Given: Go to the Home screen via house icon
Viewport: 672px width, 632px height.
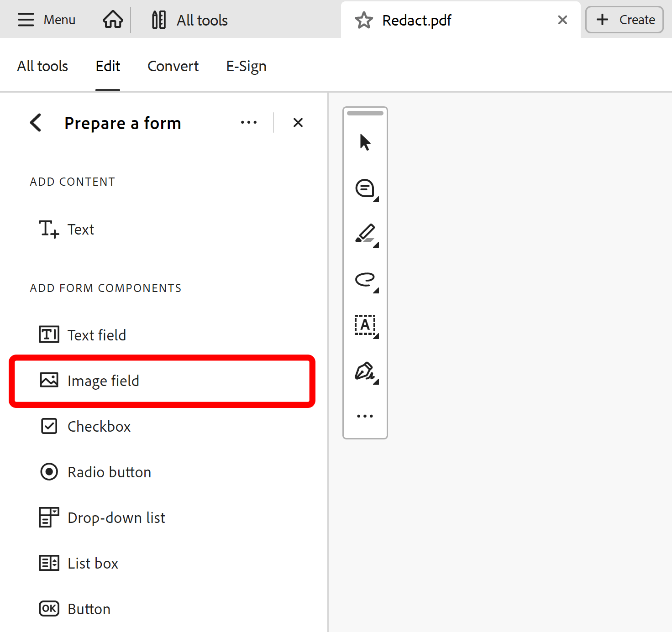Looking at the screenshot, I should tap(112, 19).
